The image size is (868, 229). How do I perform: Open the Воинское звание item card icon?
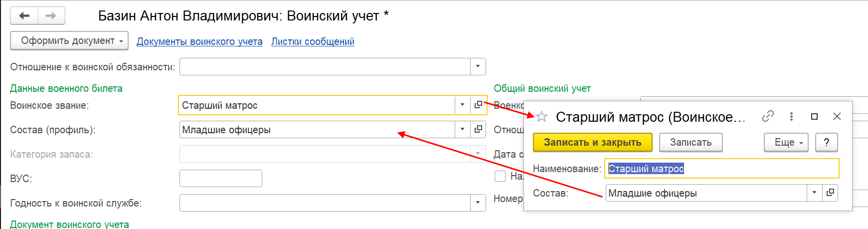pos(478,105)
